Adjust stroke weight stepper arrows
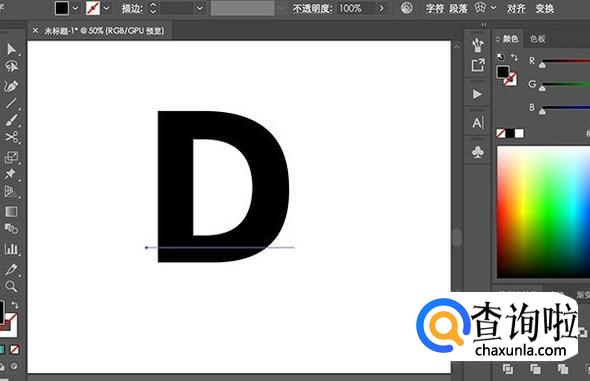The height and width of the screenshot is (381, 590). pyautogui.click(x=153, y=8)
